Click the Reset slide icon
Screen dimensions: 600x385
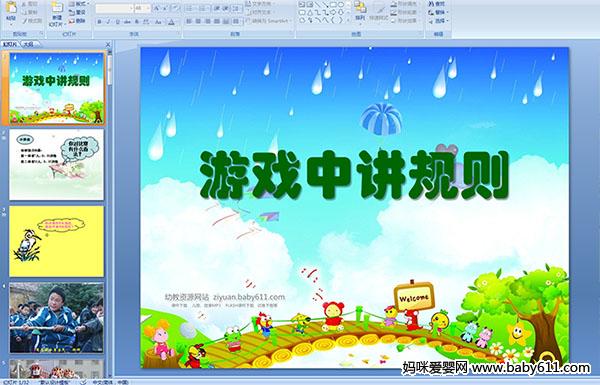[x=77, y=12]
